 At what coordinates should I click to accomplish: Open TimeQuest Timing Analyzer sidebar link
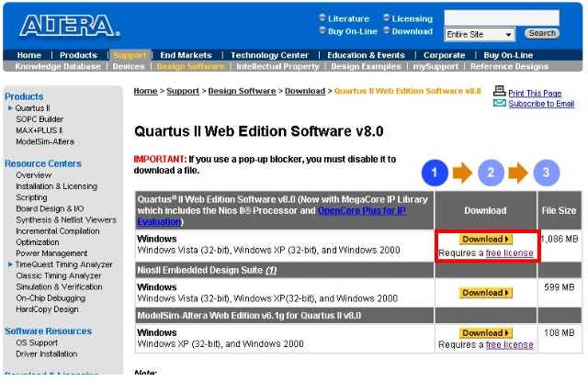[x=63, y=264]
